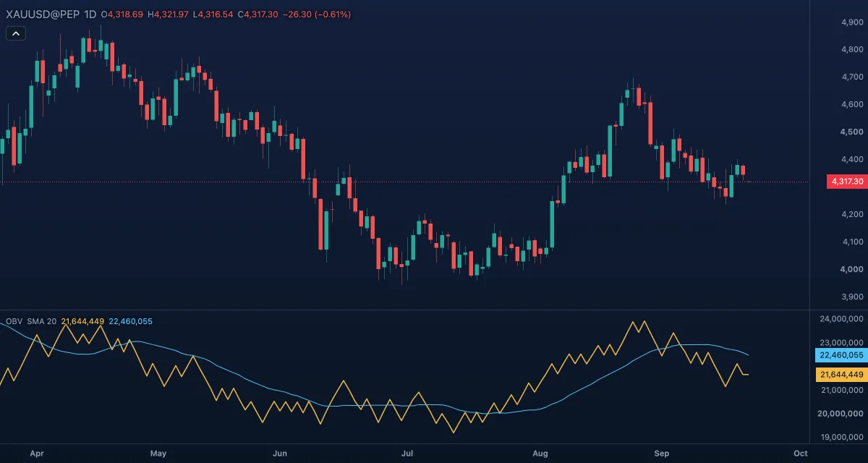The height and width of the screenshot is (463, 868).
Task: Select the yellow 21,644,449 axis price tag
Action: point(841,375)
